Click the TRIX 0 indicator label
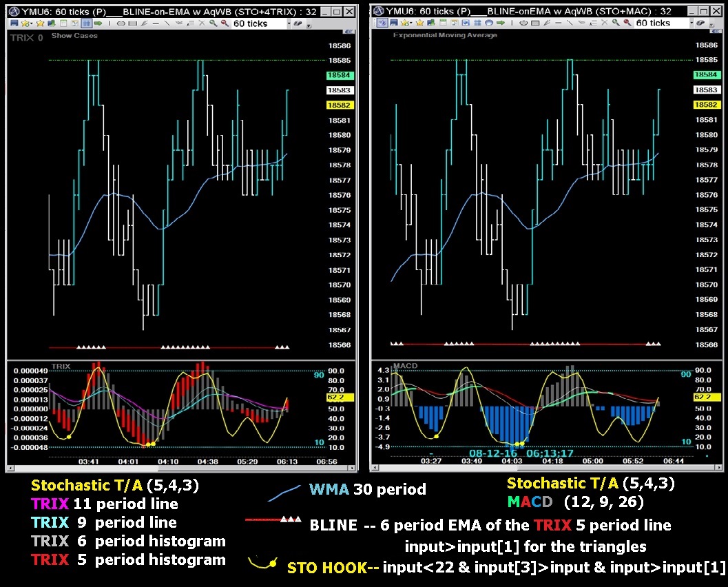Viewport: 728px width, 587px height. click(25, 38)
